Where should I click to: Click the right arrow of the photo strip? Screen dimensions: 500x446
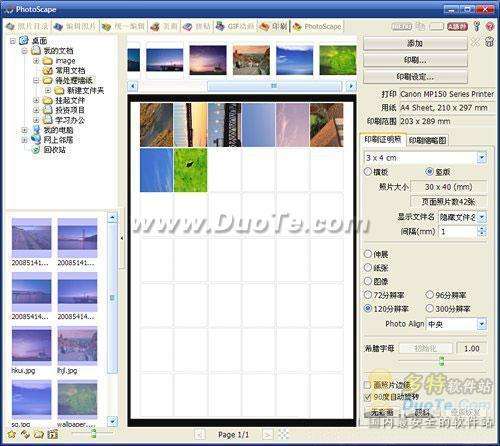click(x=351, y=86)
